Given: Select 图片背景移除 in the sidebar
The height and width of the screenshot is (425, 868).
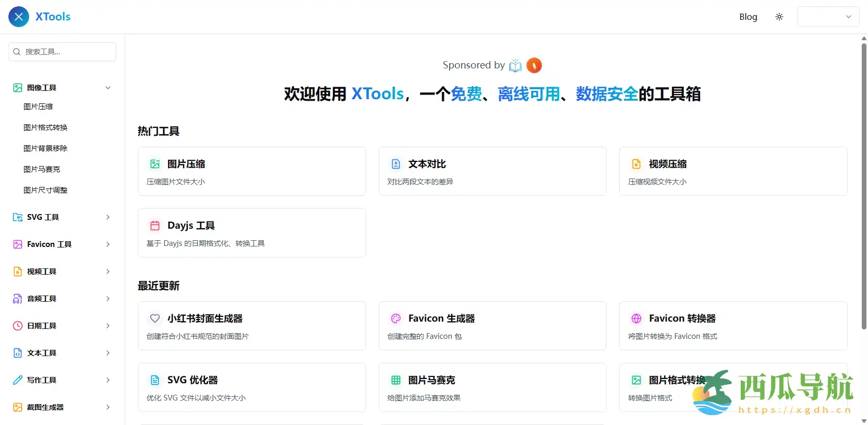Looking at the screenshot, I should point(45,148).
